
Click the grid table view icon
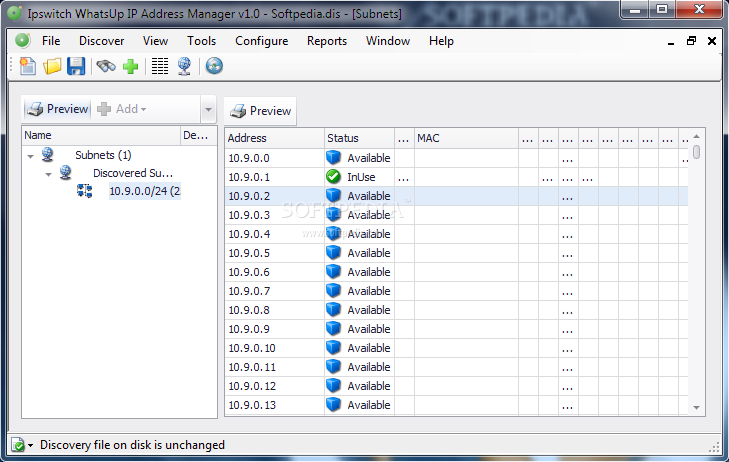coord(160,66)
